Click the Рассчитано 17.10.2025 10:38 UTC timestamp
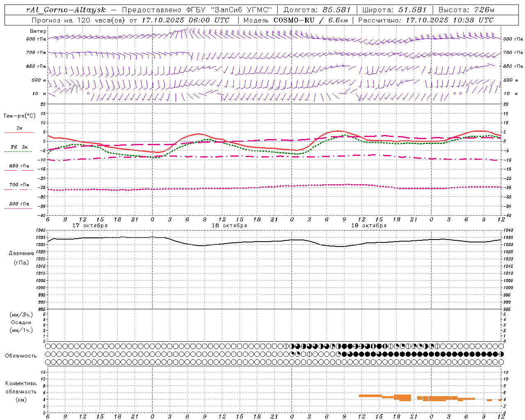Image resolution: width=525 pixels, height=420 pixels. [426, 20]
